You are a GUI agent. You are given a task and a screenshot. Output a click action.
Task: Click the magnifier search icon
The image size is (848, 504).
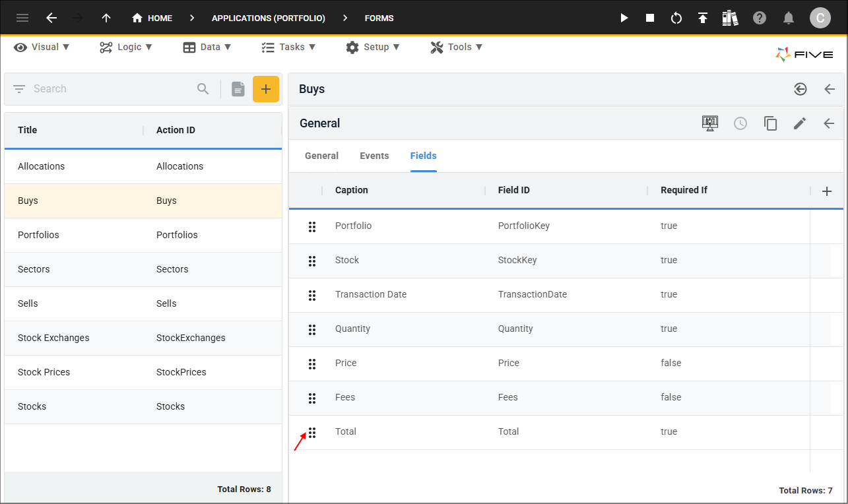[203, 88]
